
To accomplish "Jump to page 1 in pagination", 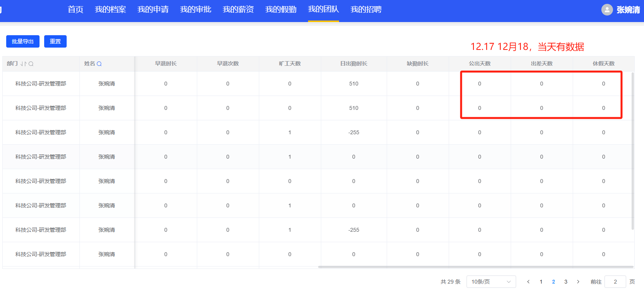I will coord(541,282).
